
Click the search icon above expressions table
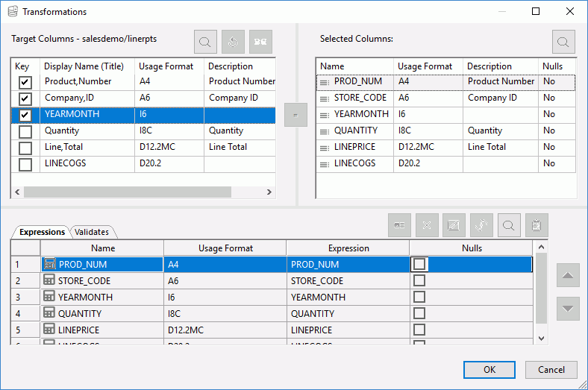[509, 225]
